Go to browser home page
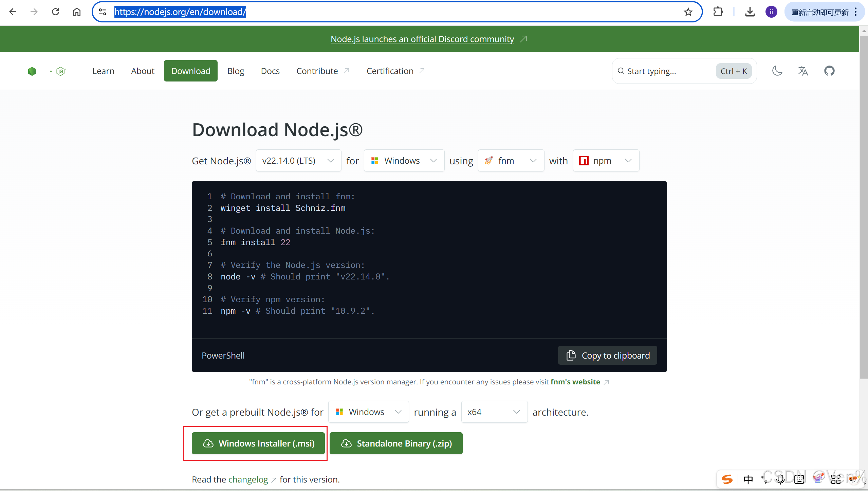Screen dimensions: 868x491 tap(77, 12)
